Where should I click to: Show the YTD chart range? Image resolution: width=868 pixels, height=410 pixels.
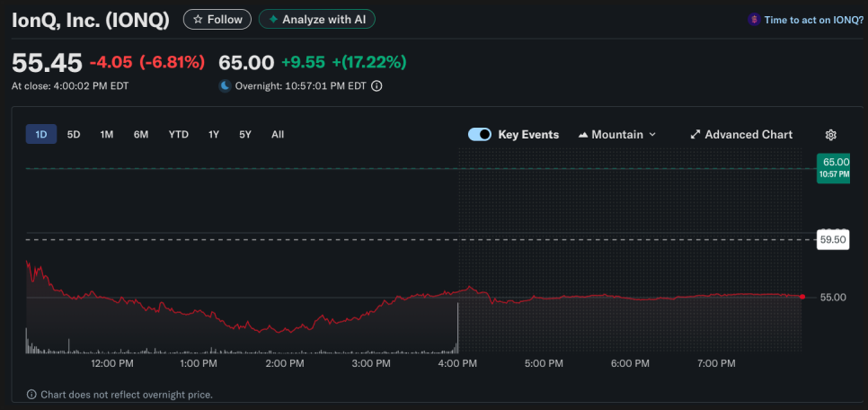tap(178, 135)
